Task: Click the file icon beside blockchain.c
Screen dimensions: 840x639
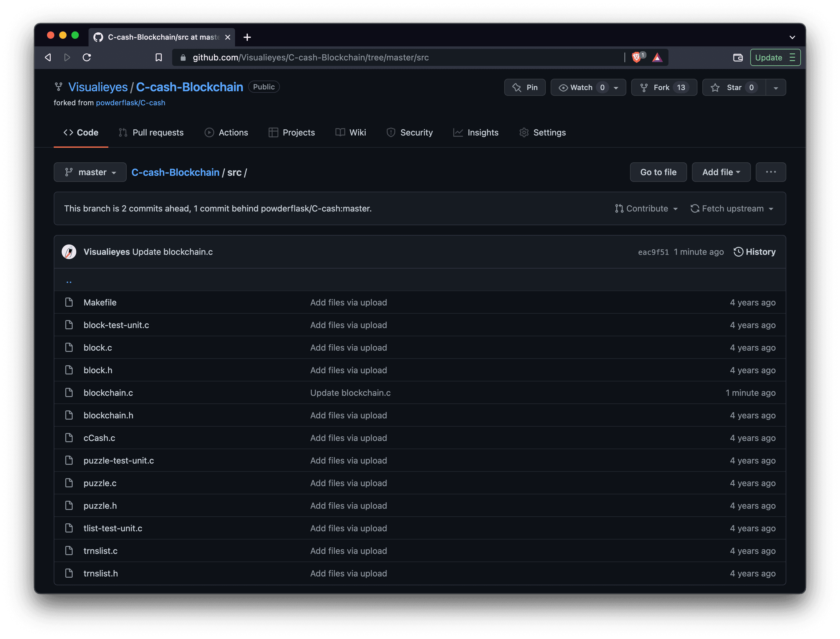Action: (x=69, y=392)
